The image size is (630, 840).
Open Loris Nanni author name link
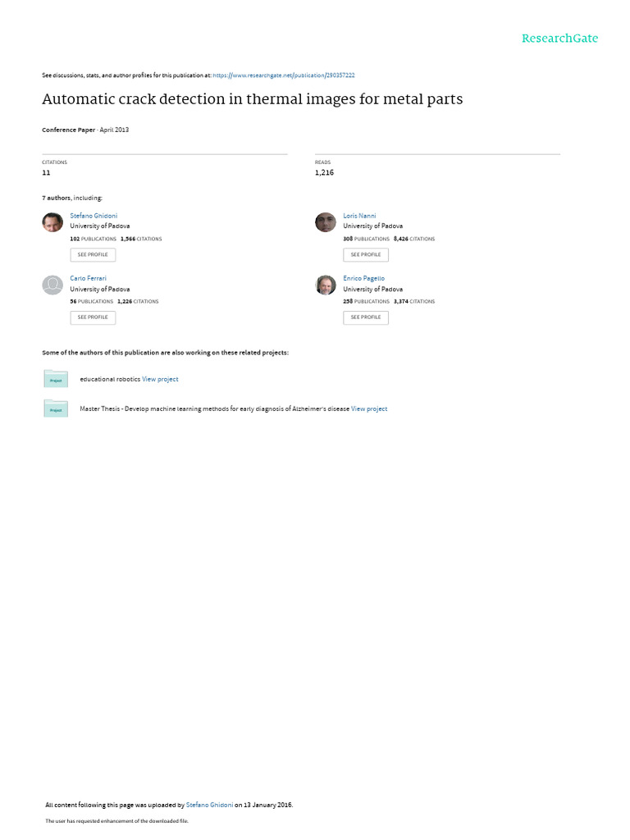coord(359,216)
